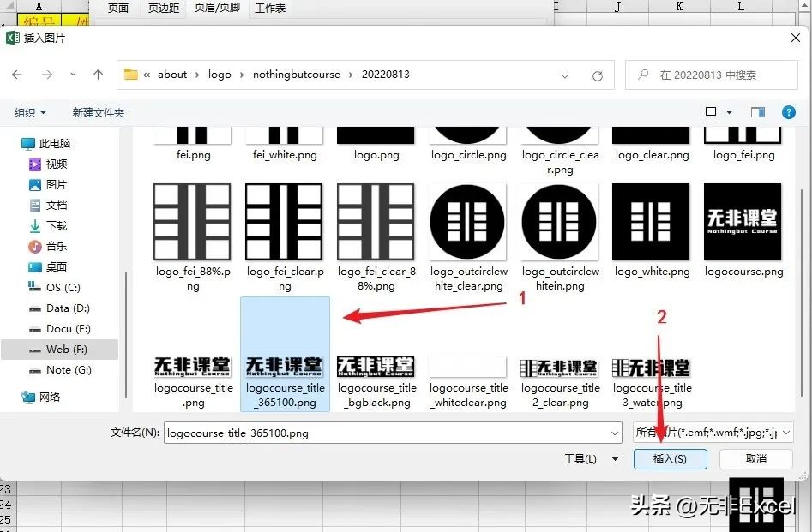Select file fei_white.png
The width and height of the screenshot is (812, 532).
pos(285,145)
